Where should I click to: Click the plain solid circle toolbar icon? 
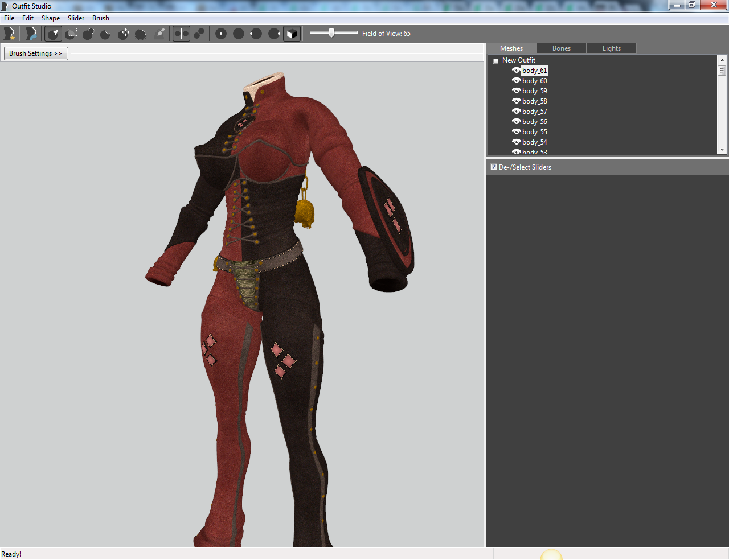(239, 34)
